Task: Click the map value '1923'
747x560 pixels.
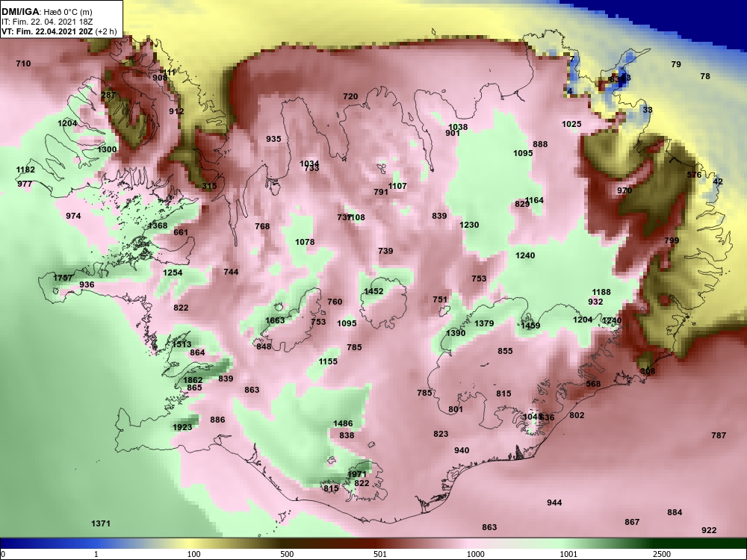Action: pyautogui.click(x=182, y=428)
